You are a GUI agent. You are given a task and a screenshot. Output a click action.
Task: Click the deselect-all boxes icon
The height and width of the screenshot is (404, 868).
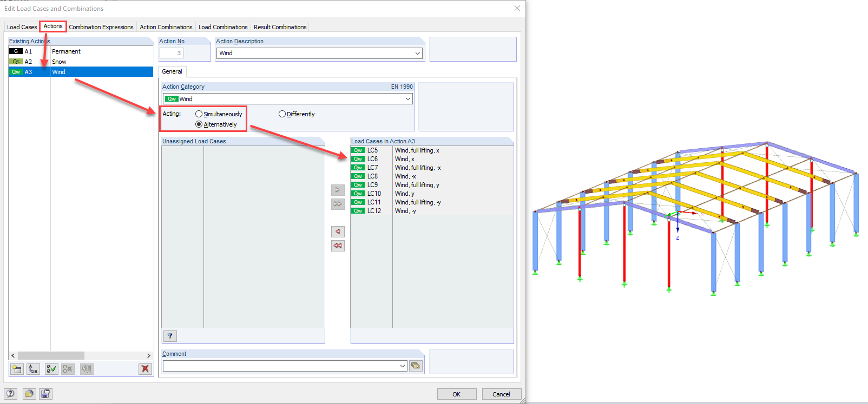point(68,369)
